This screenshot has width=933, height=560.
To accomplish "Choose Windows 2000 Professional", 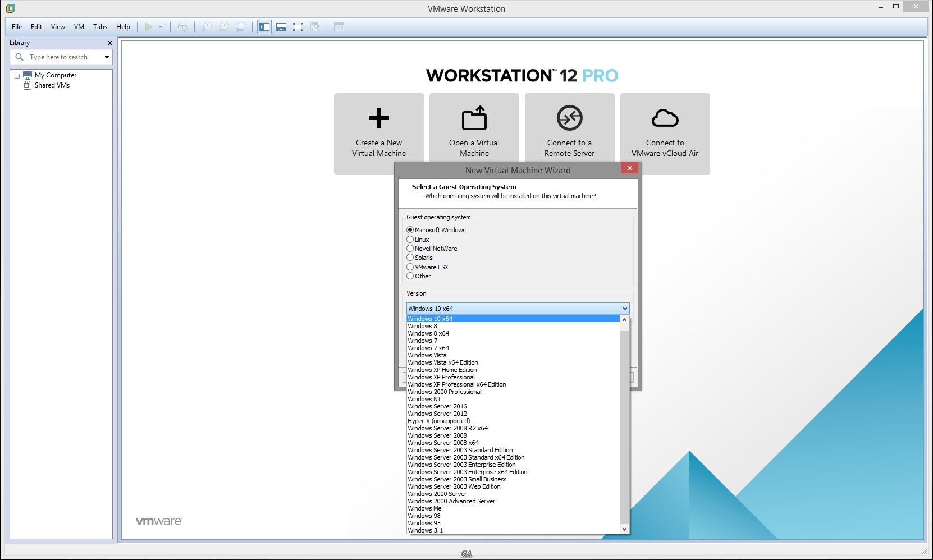I will pos(513,392).
